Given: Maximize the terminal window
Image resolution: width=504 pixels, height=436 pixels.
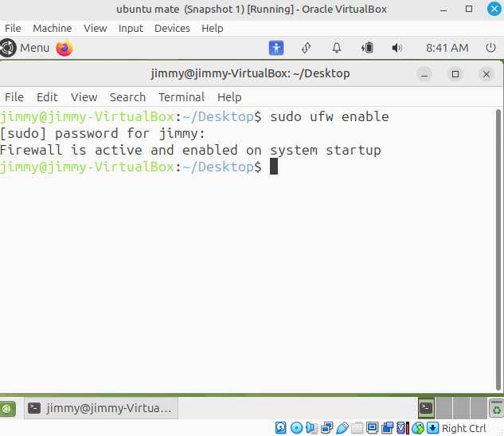Looking at the screenshot, I should (455, 74).
